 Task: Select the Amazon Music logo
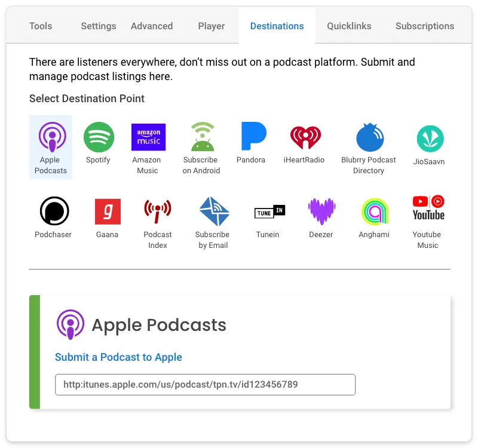[x=148, y=137]
